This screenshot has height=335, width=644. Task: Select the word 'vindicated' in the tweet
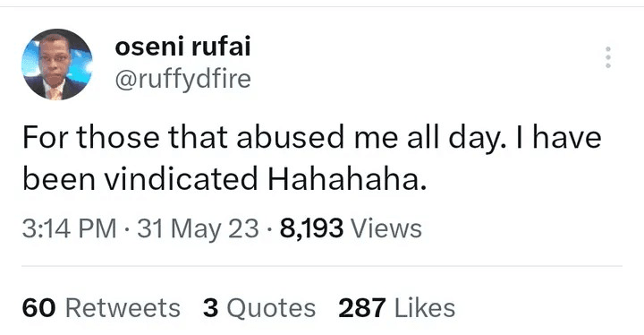[x=181, y=179]
